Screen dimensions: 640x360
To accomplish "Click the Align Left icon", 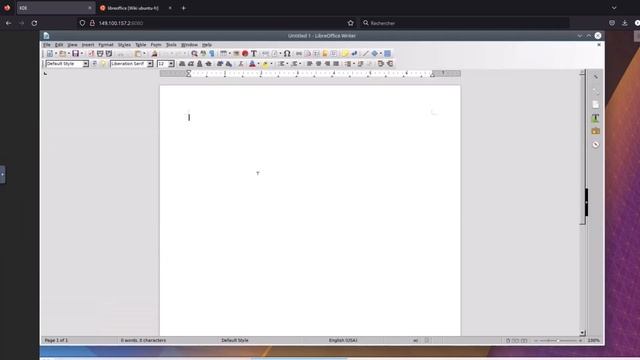I will (309, 64).
